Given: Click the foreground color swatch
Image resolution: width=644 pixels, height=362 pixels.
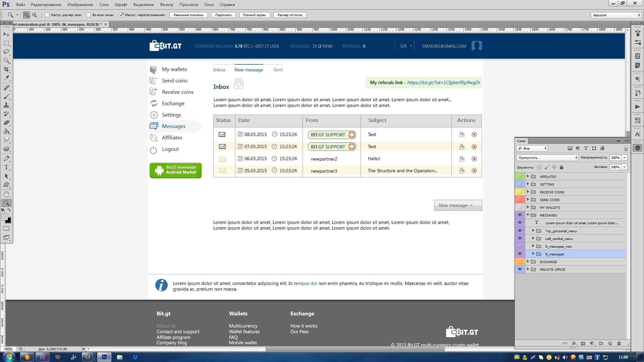Looking at the screenshot, I should click(5, 217).
